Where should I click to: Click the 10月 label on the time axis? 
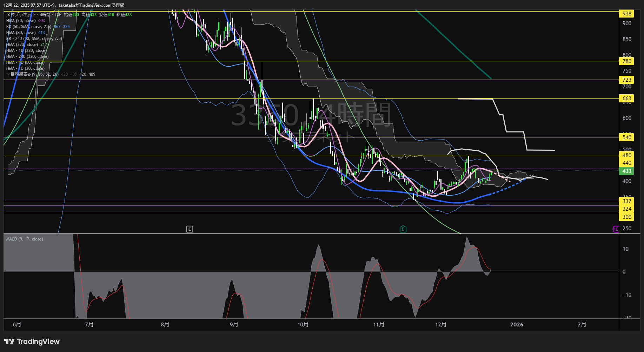(x=303, y=325)
